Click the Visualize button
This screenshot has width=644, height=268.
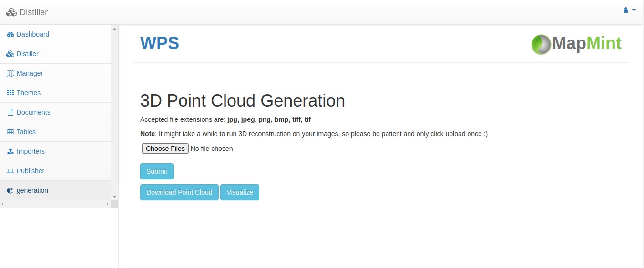click(240, 192)
